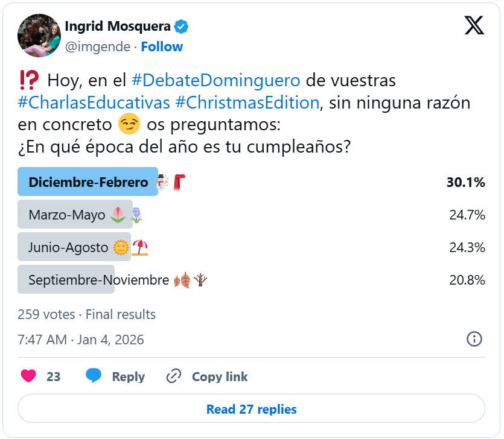
Task: Click the reply speech bubble icon
Action: tap(94, 376)
